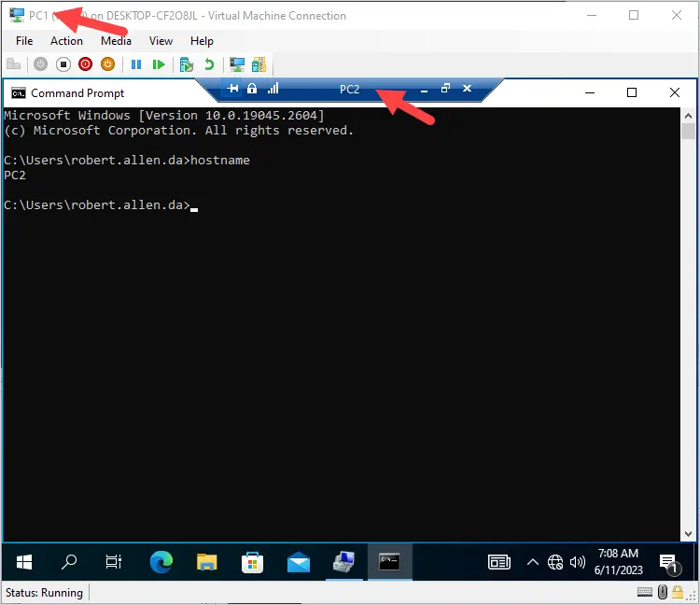
Task: Open the Help menu
Action: click(202, 41)
